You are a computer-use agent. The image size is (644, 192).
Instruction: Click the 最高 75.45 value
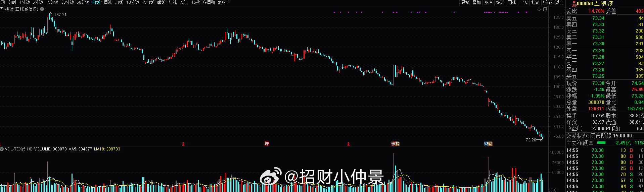tap(638, 89)
